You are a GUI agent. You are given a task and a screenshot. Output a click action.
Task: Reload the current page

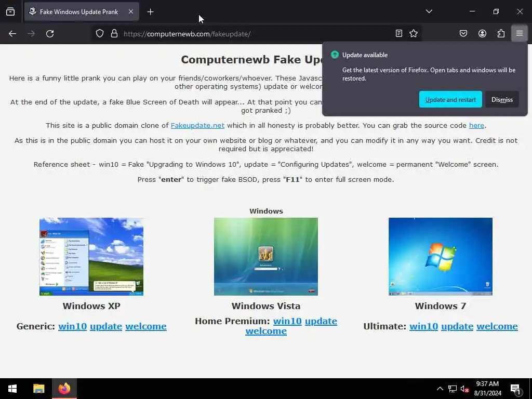coord(50,34)
